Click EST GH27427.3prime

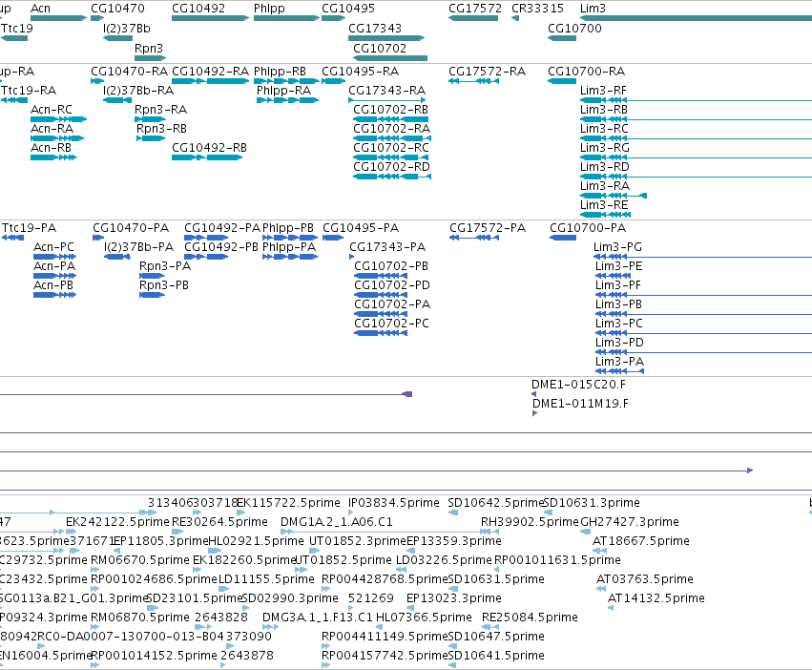[x=630, y=522]
